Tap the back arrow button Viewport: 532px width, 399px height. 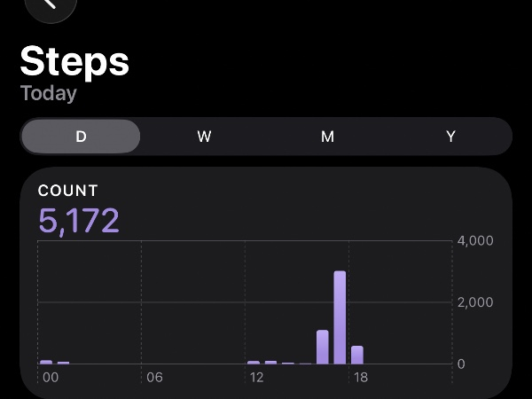(50, 4)
